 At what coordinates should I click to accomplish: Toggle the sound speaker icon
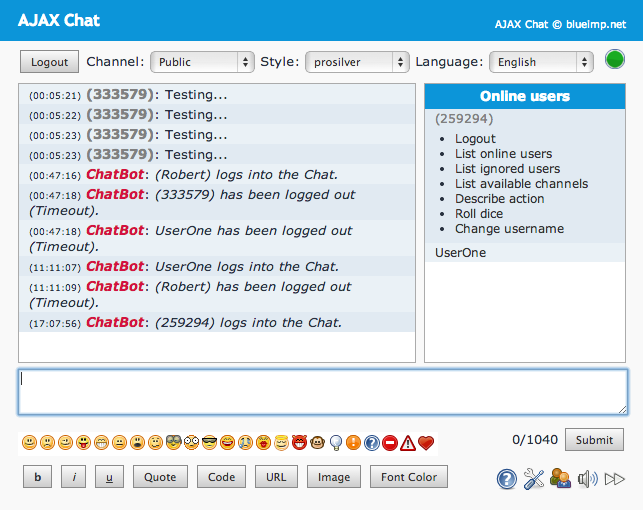(588, 479)
